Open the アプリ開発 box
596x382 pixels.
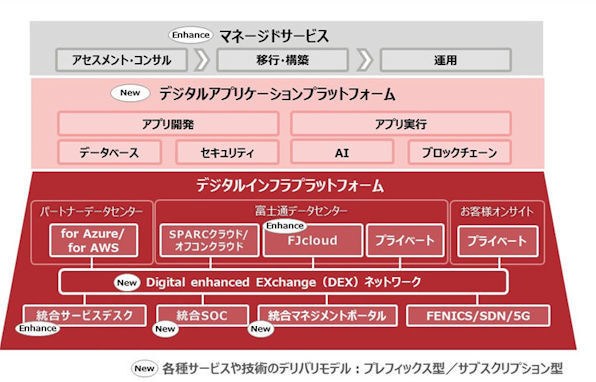click(168, 124)
